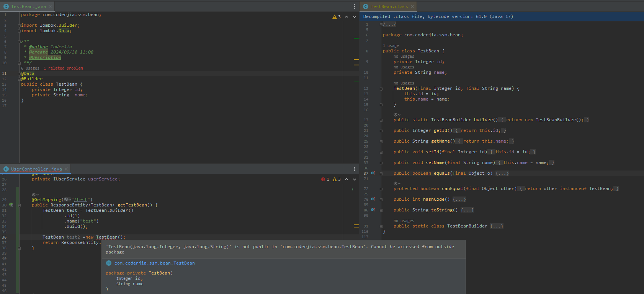Click the getTestBean method name

(x=132, y=205)
